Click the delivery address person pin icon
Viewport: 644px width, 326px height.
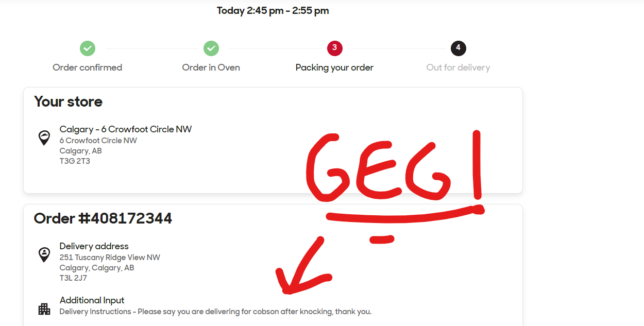[x=44, y=254]
